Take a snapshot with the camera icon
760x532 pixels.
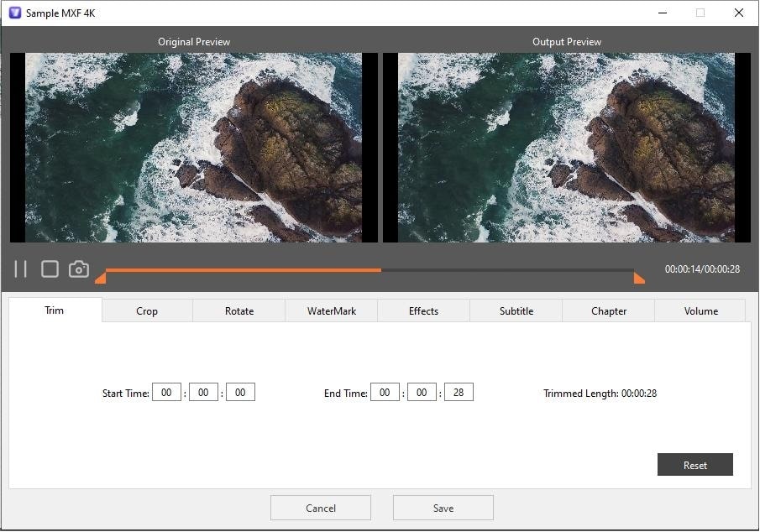click(x=78, y=269)
